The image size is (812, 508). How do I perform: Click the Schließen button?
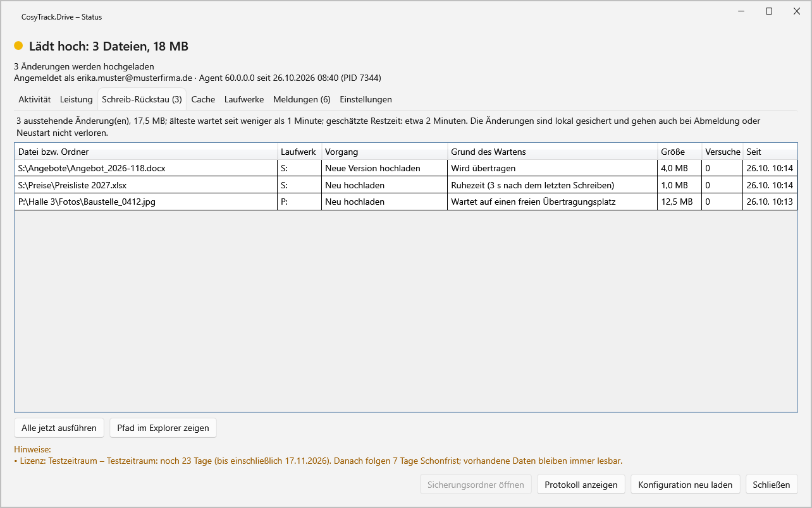[772, 485]
